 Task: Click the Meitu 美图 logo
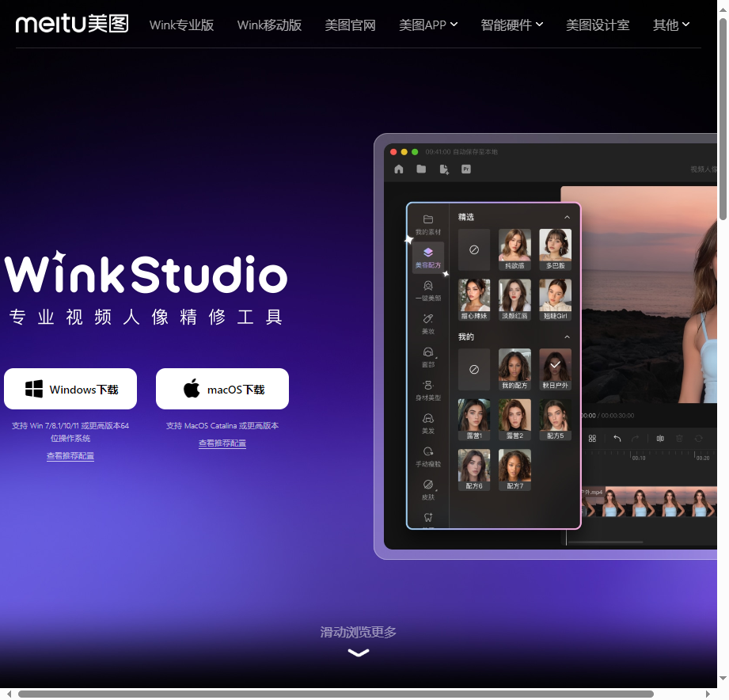(72, 23)
